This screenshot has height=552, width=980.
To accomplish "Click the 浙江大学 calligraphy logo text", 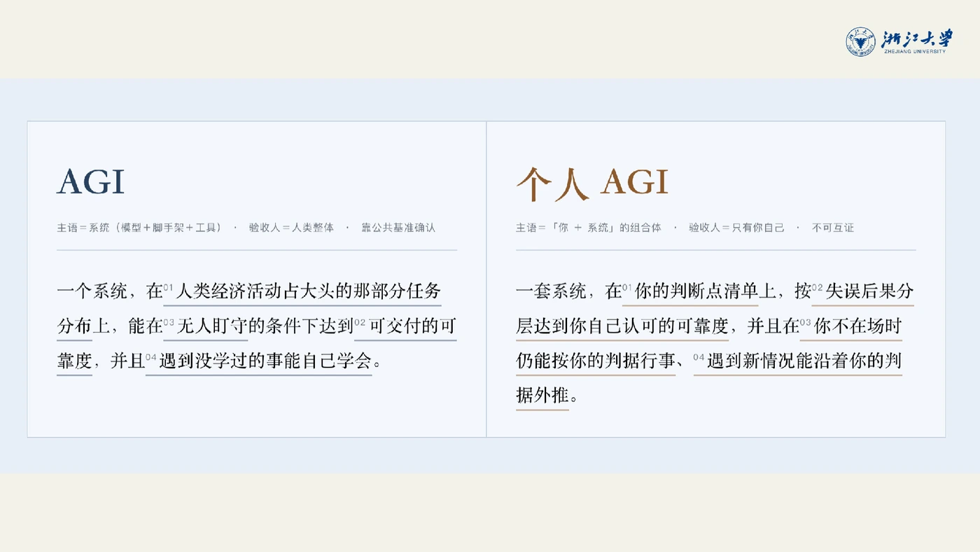I will tap(917, 38).
